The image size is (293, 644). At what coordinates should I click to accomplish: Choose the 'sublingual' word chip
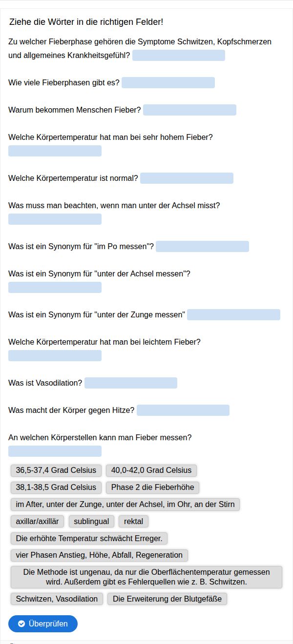pyautogui.click(x=91, y=521)
